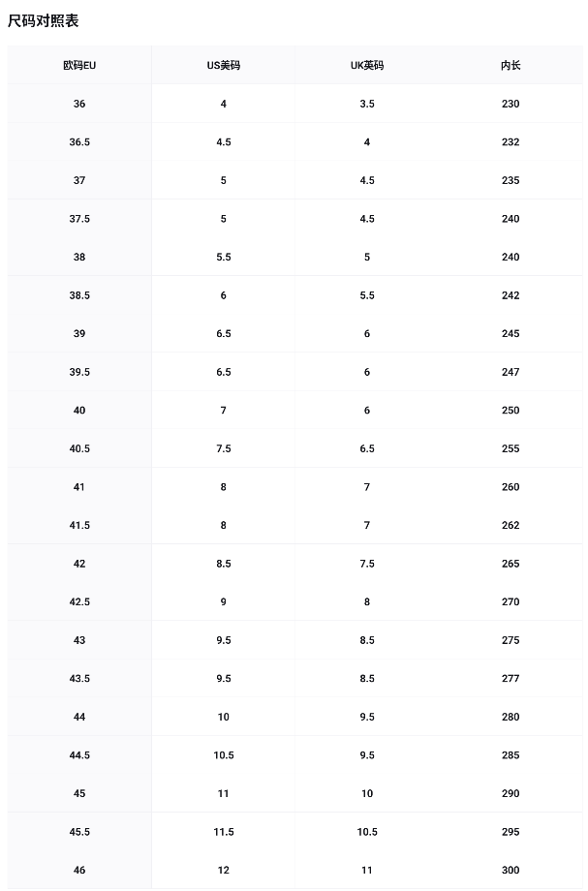Screen dimensions: 588x891
Task: Select the UK size 10.5 cell
Action: (367, 832)
